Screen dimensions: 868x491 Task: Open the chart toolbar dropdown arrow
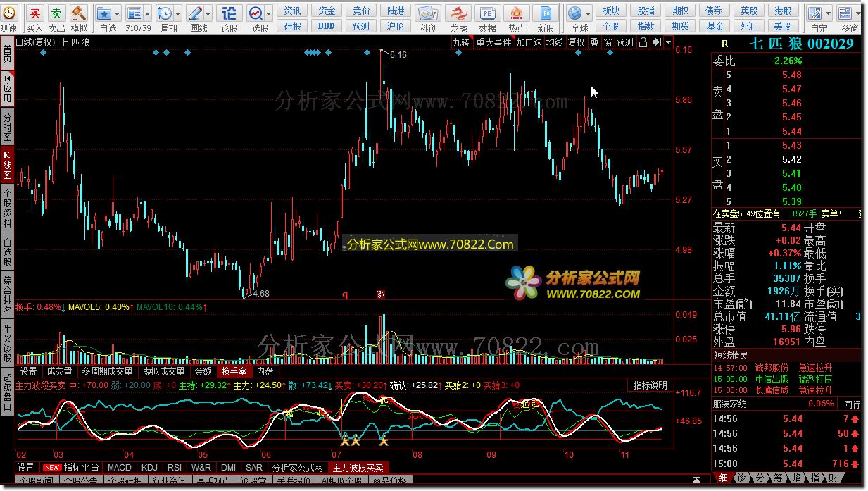coord(667,42)
